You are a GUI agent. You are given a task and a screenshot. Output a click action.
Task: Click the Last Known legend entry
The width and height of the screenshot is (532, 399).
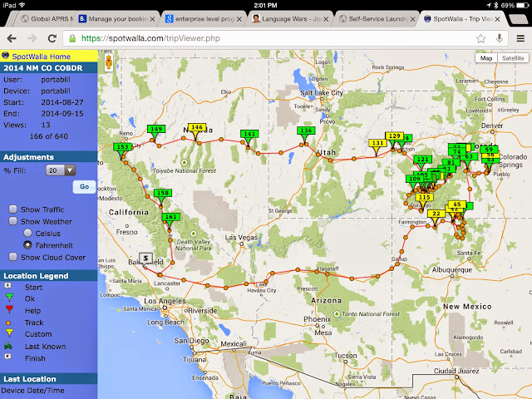pos(45,346)
